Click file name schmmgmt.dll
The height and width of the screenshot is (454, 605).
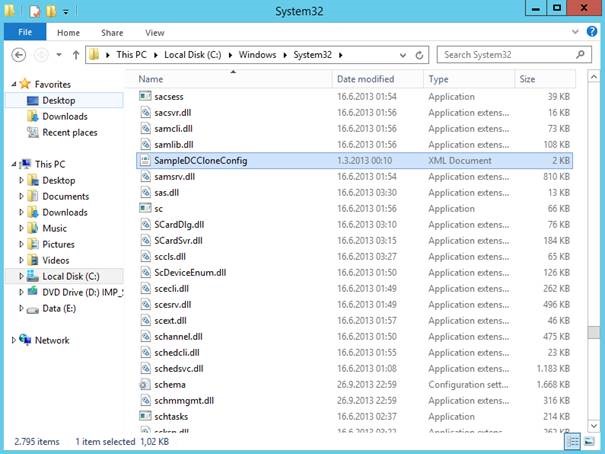(184, 401)
